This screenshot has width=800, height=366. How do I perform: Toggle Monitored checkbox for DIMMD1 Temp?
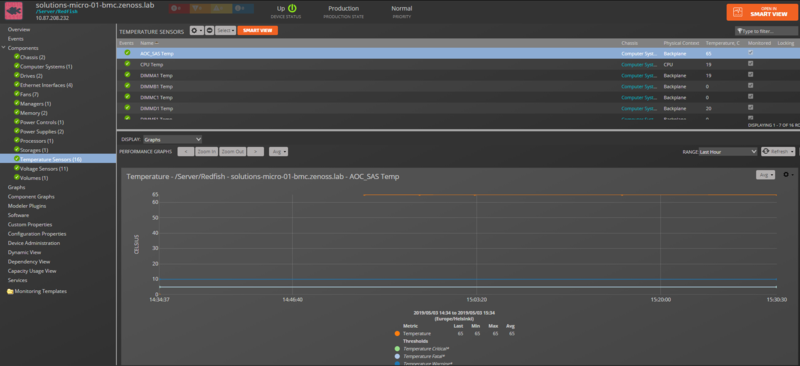751,107
